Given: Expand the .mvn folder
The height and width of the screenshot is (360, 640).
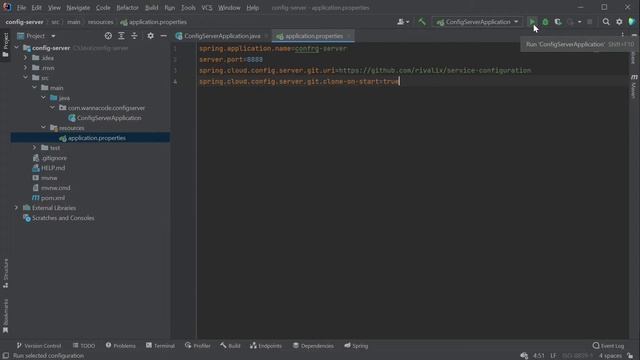Looking at the screenshot, I should point(26,68).
